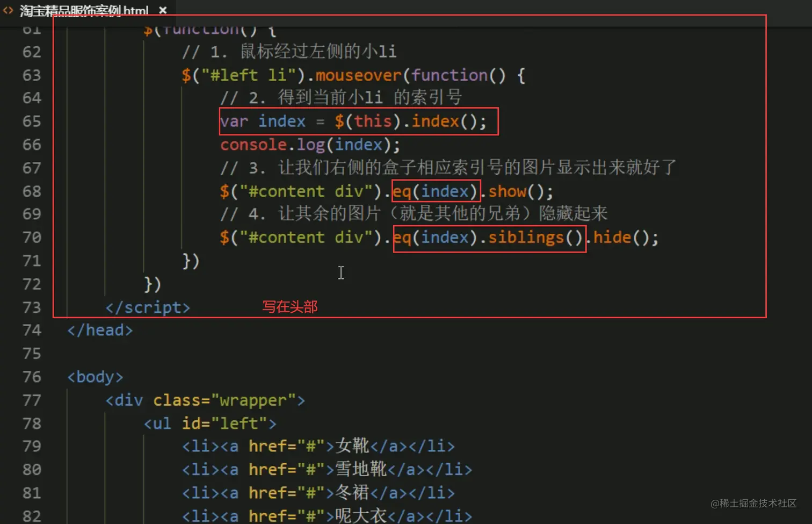Click line number 70 in the gutter
Image resolution: width=812 pixels, height=524 pixels.
click(x=32, y=238)
